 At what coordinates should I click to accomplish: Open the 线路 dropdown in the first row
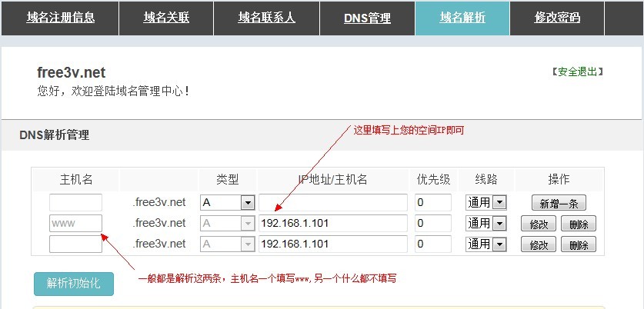point(499,203)
